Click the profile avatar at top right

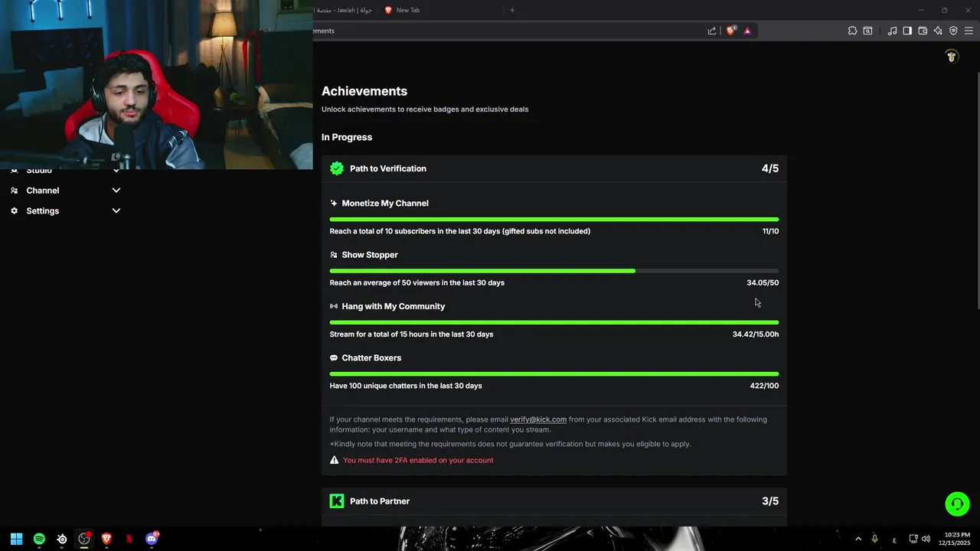click(x=952, y=57)
